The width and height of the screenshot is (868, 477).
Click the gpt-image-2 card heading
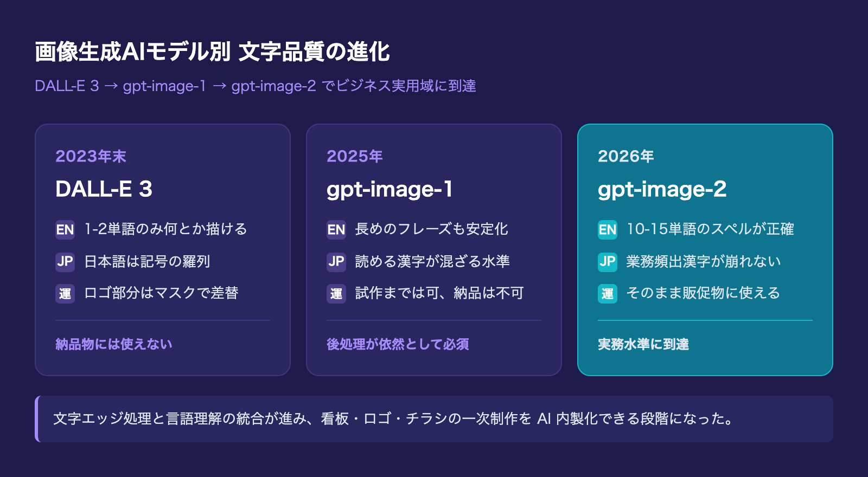pyautogui.click(x=662, y=189)
